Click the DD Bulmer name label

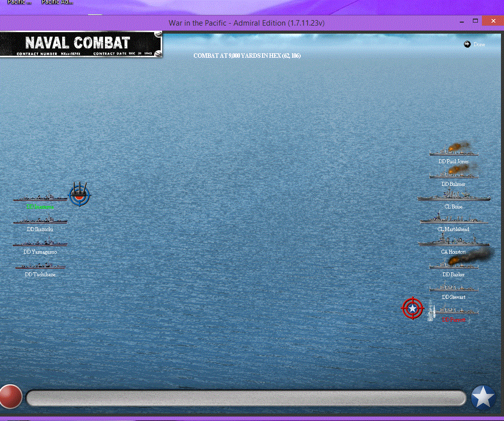[x=453, y=184]
